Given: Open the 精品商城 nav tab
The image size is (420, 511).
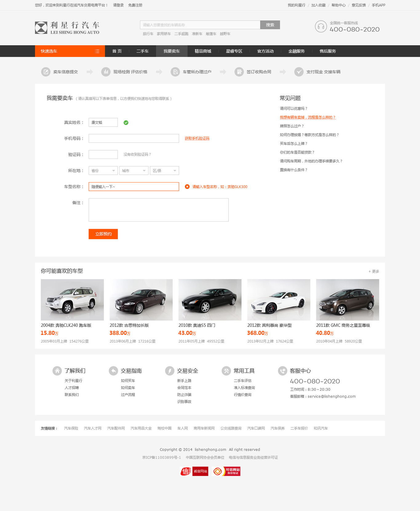Looking at the screenshot, I should coord(203,51).
